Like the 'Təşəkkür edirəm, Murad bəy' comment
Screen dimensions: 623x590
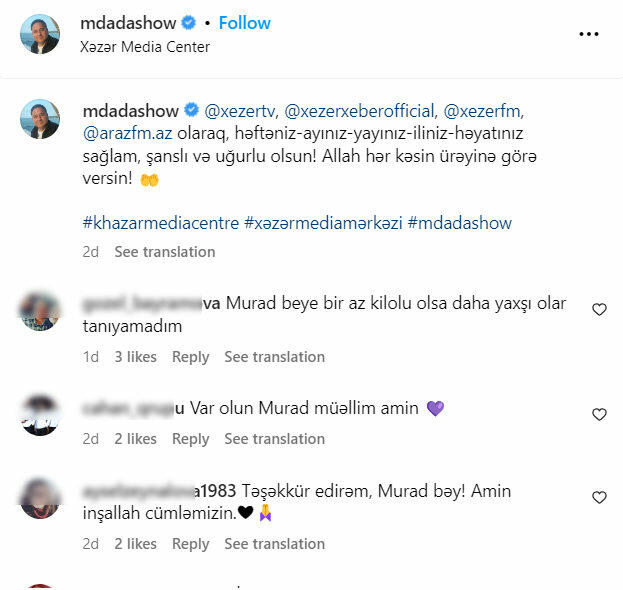599,497
